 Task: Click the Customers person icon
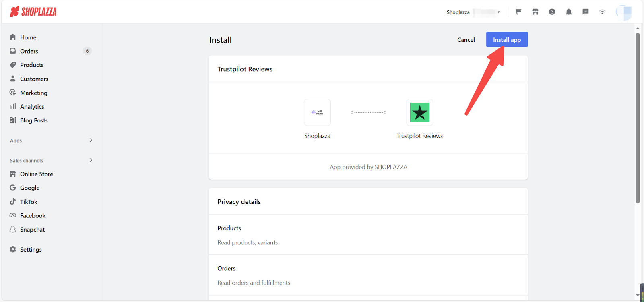click(13, 79)
